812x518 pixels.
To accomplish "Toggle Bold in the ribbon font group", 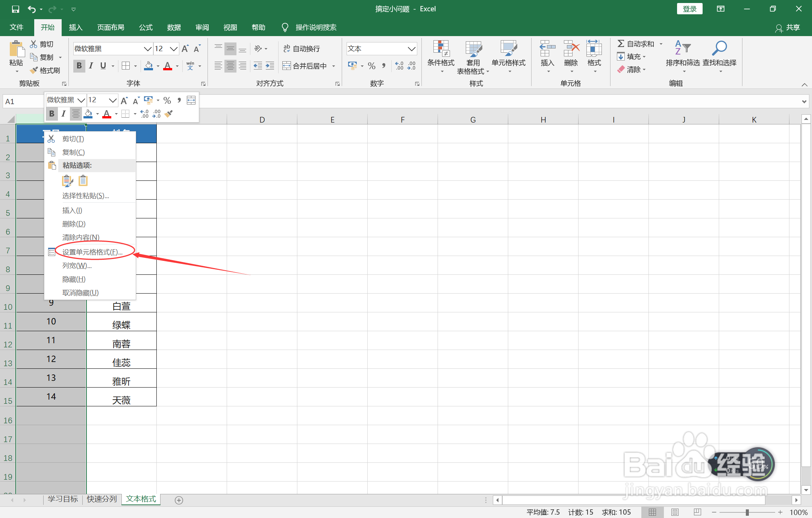I will click(79, 66).
